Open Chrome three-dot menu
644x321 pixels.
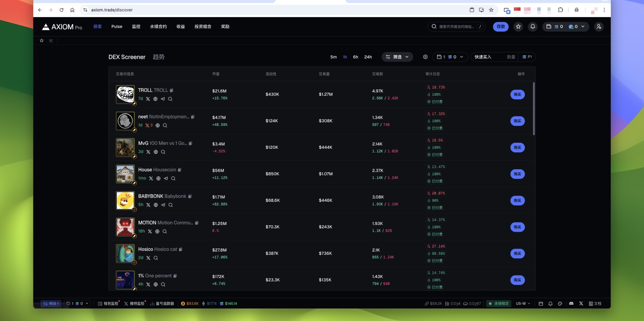(x=604, y=10)
